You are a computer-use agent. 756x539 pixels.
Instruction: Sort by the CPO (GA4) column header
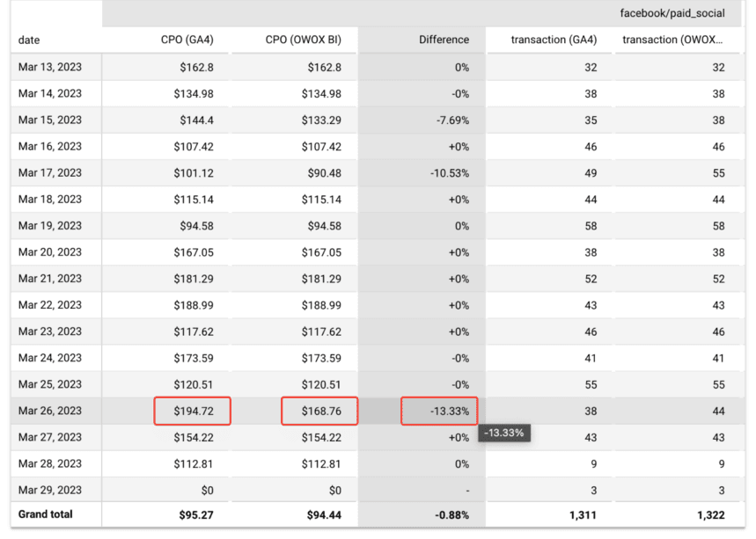[x=187, y=40]
